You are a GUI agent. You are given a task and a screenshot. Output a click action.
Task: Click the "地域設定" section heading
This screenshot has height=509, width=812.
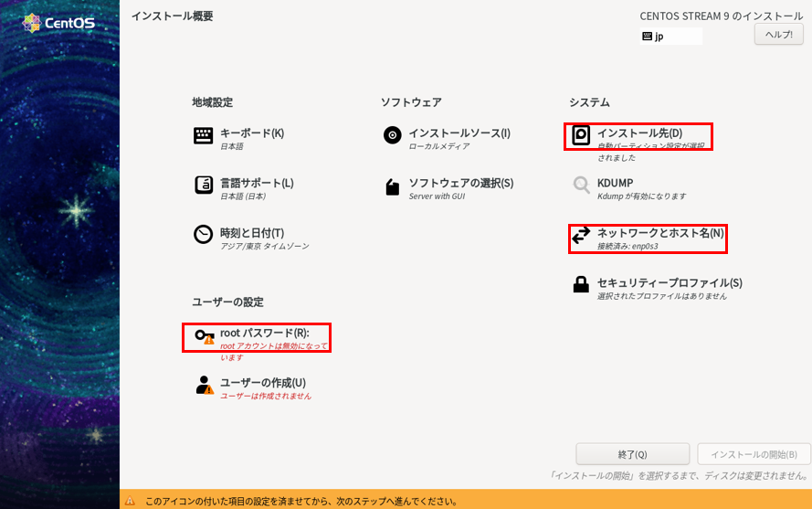[212, 102]
